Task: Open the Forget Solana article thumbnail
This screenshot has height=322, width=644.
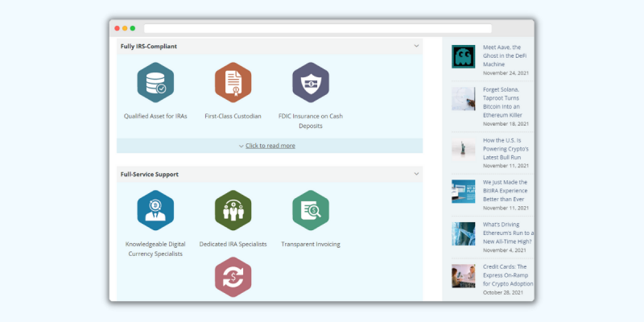Action: [x=464, y=98]
